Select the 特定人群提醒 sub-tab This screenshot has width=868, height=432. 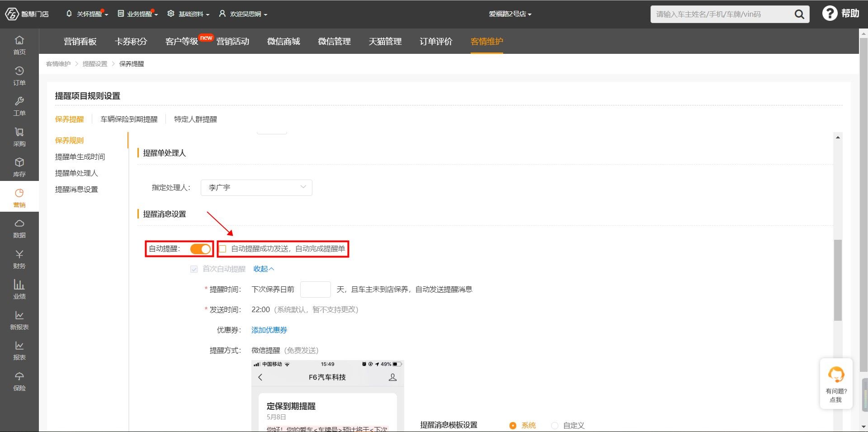tap(195, 119)
